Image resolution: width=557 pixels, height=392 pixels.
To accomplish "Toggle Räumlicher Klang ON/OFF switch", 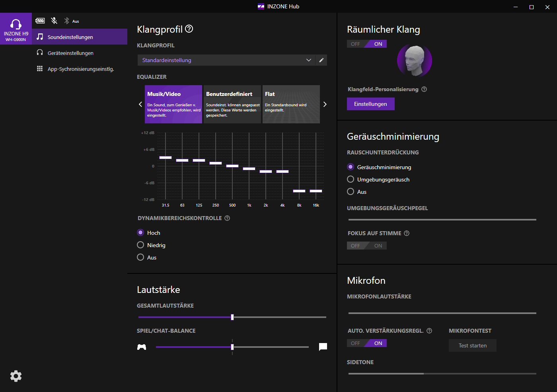I will click(367, 44).
